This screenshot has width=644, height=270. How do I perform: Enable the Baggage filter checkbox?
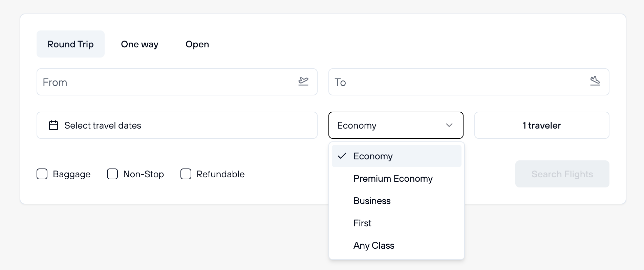pos(42,174)
